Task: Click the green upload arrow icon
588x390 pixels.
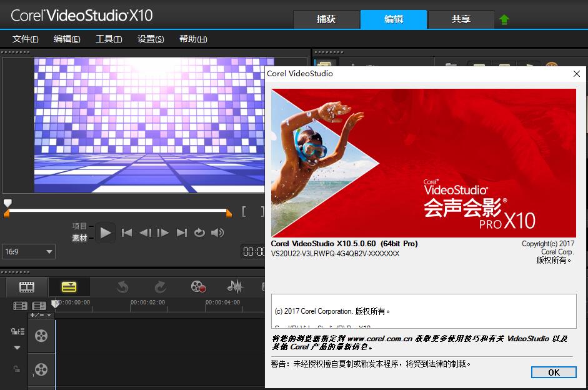Action: pyautogui.click(x=504, y=19)
